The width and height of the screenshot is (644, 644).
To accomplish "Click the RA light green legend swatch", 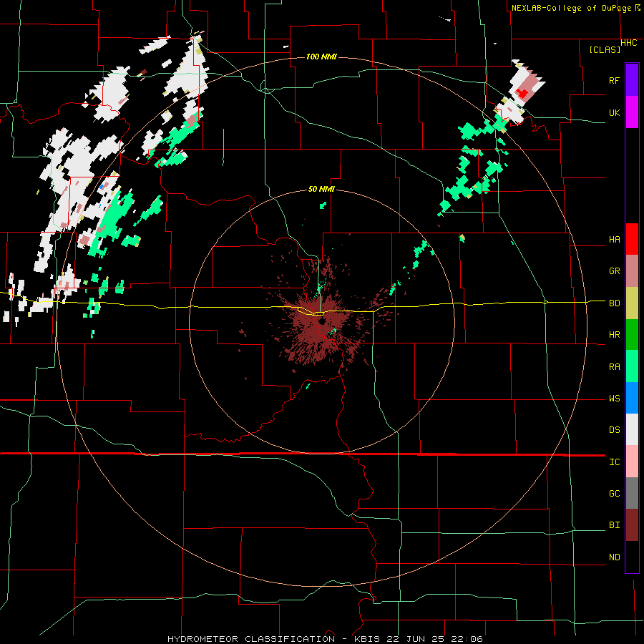I will [x=632, y=366].
